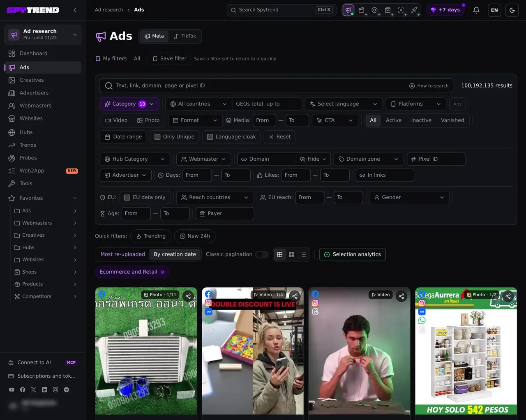The height and width of the screenshot is (420, 526).
Task: Apply the Trending quick filter
Action: [151, 236]
